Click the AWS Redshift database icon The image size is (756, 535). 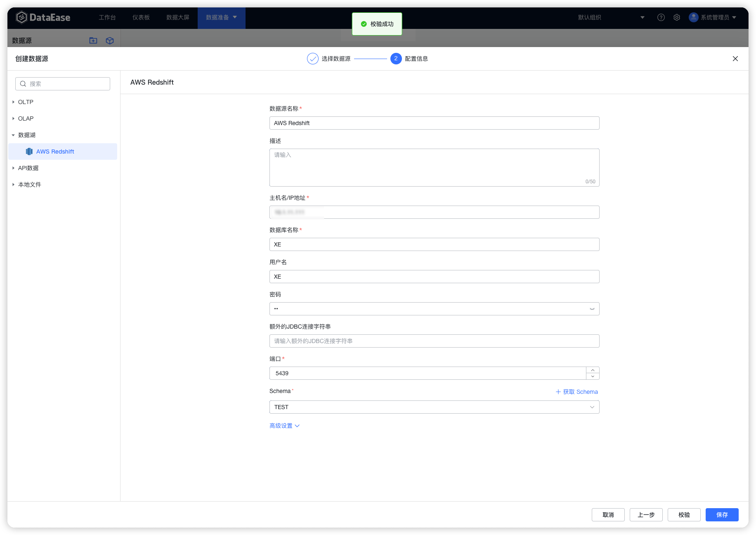(x=29, y=151)
